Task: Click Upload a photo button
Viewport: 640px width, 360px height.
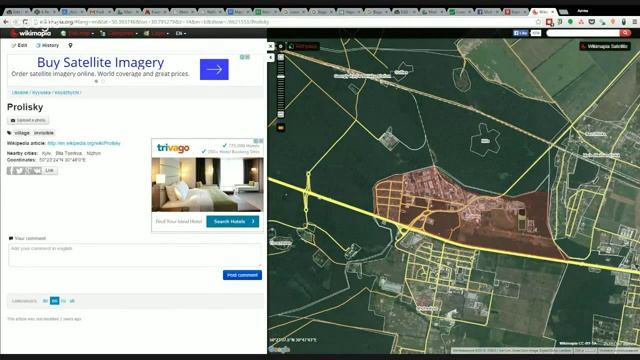Action: point(28,120)
